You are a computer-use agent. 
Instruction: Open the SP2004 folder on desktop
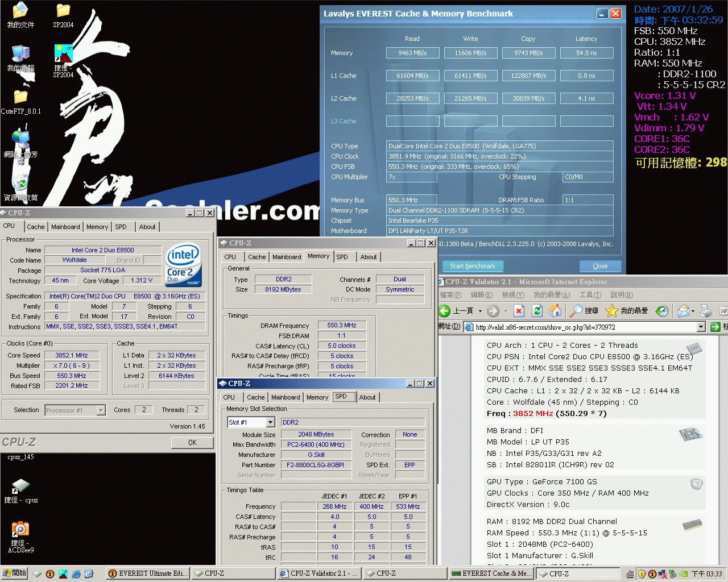point(63,15)
